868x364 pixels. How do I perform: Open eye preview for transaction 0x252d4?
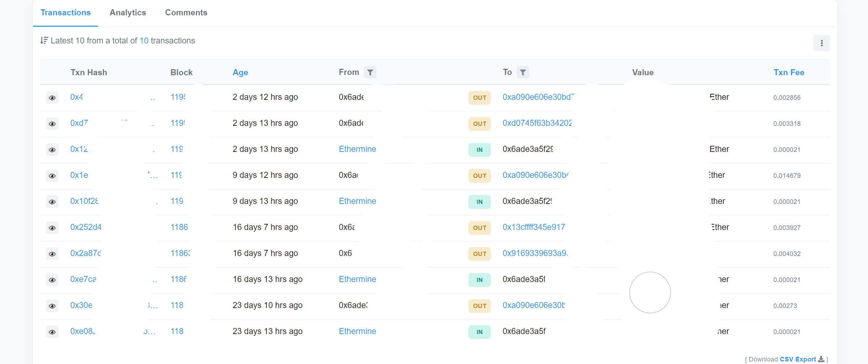click(52, 228)
